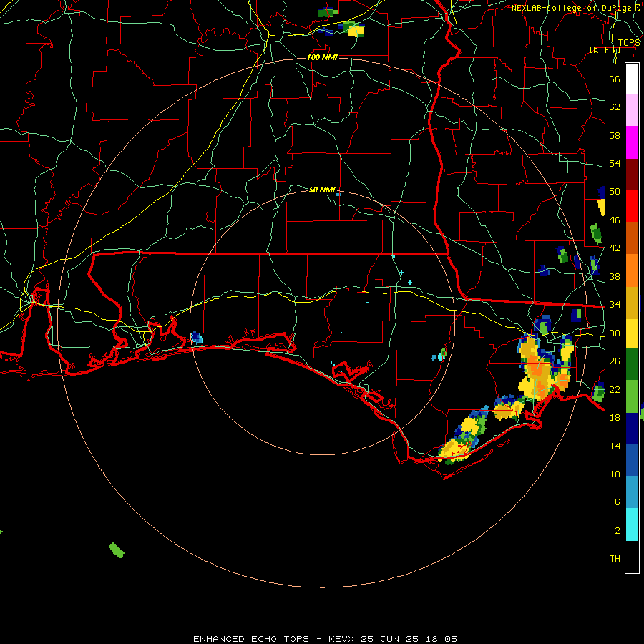
Task: Select the light blue legend swatch near 6
Action: [x=632, y=492]
